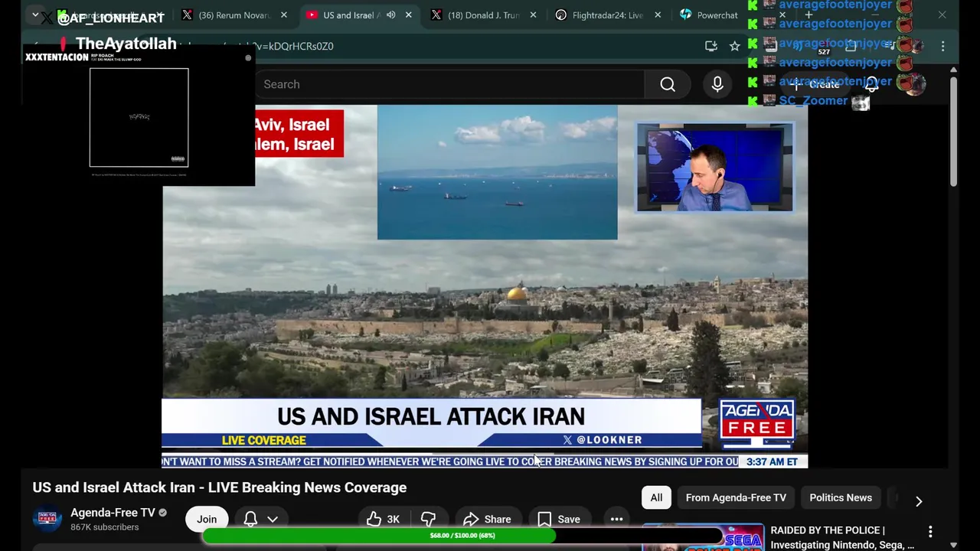The image size is (980, 551).
Task: Select the 'From Agenda-Free TV' chip
Action: [x=736, y=497]
